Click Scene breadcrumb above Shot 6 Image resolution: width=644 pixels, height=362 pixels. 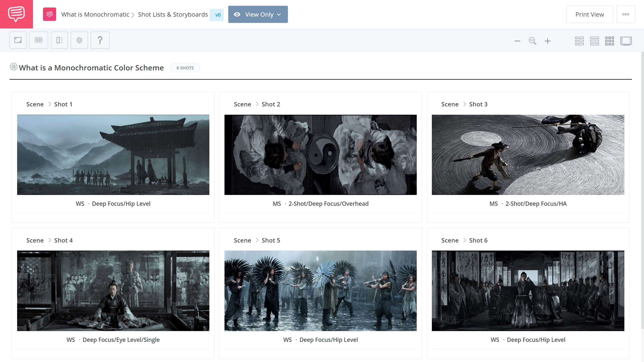[450, 240]
